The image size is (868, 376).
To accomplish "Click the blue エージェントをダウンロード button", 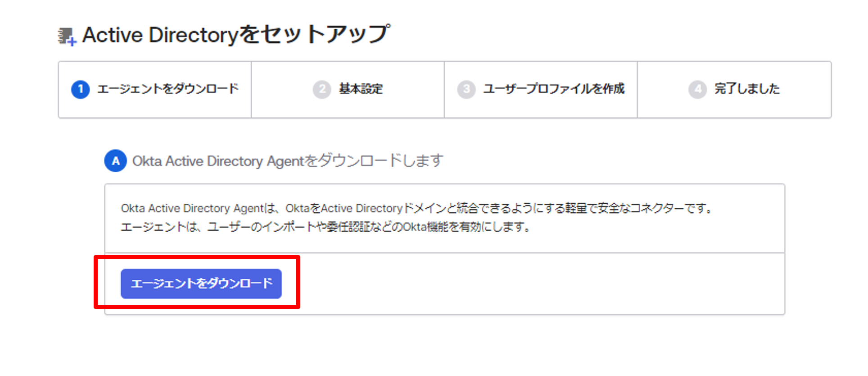I will coord(201,283).
